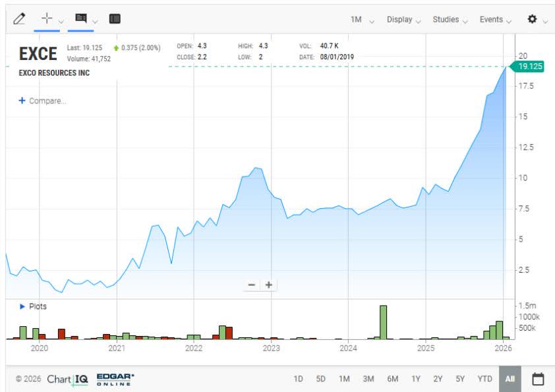Select the 1M range at bottom
Image resolution: width=555 pixels, height=392 pixels.
tap(344, 379)
